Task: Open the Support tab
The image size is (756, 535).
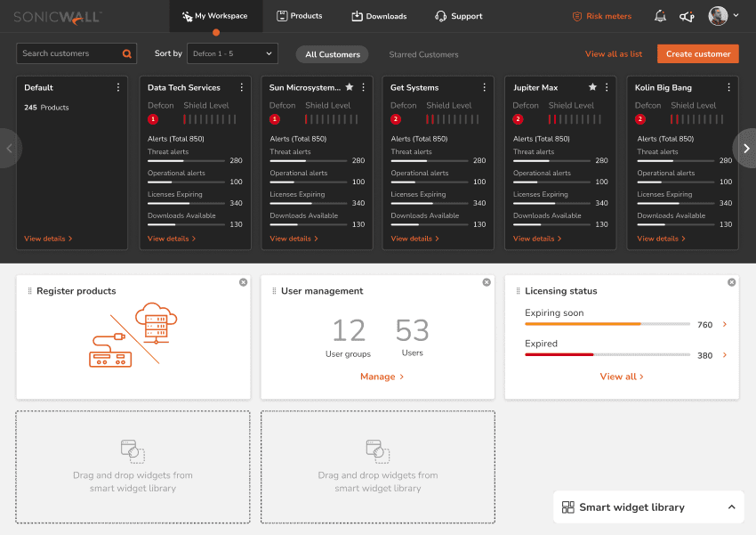Action: (459, 16)
